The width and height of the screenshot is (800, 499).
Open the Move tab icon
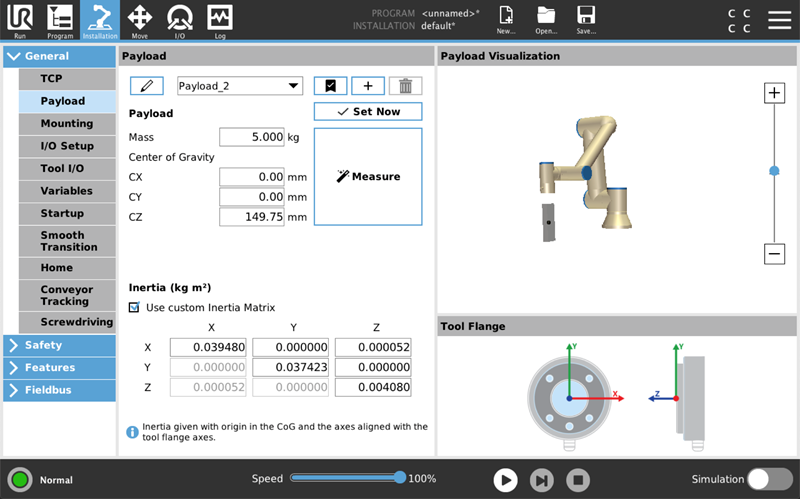pos(139,19)
